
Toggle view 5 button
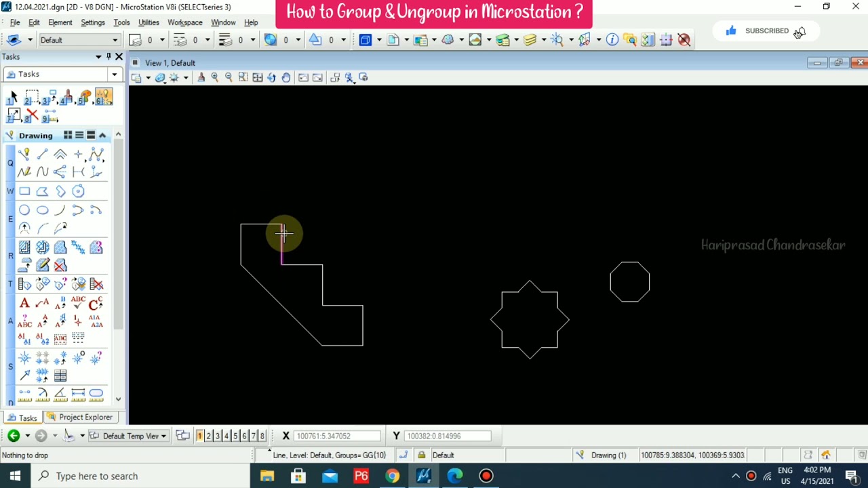(x=235, y=436)
